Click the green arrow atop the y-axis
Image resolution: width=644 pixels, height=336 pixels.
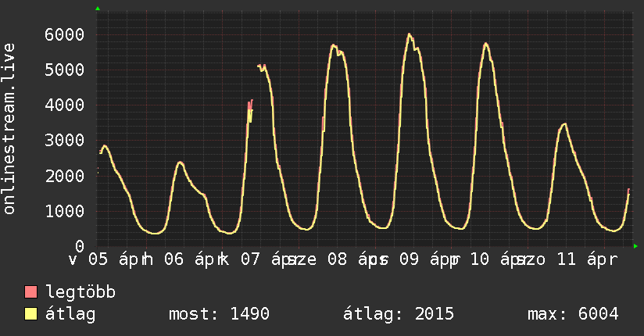click(x=98, y=9)
